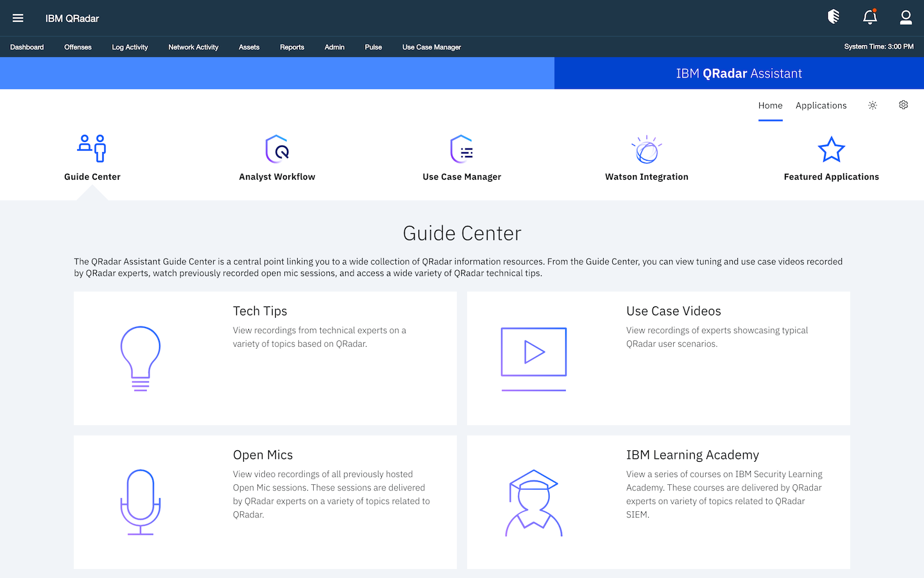
Task: Click the Open Mics microphone illustration
Action: click(141, 502)
